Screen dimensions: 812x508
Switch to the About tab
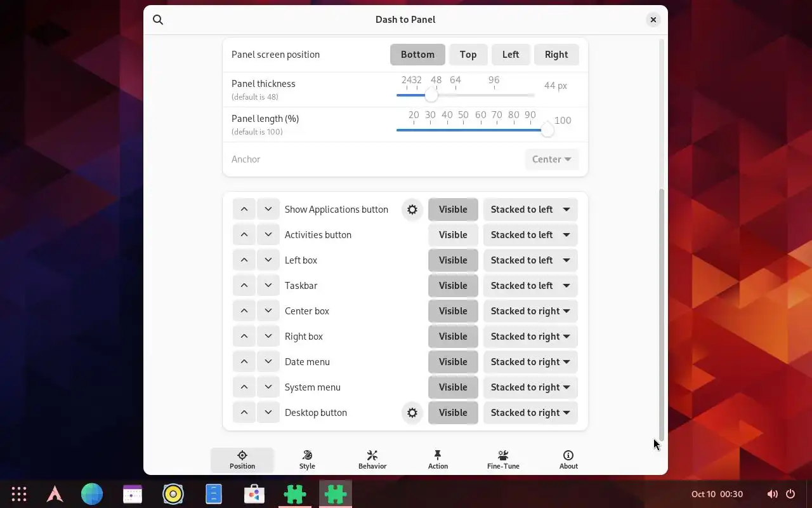pyautogui.click(x=568, y=460)
